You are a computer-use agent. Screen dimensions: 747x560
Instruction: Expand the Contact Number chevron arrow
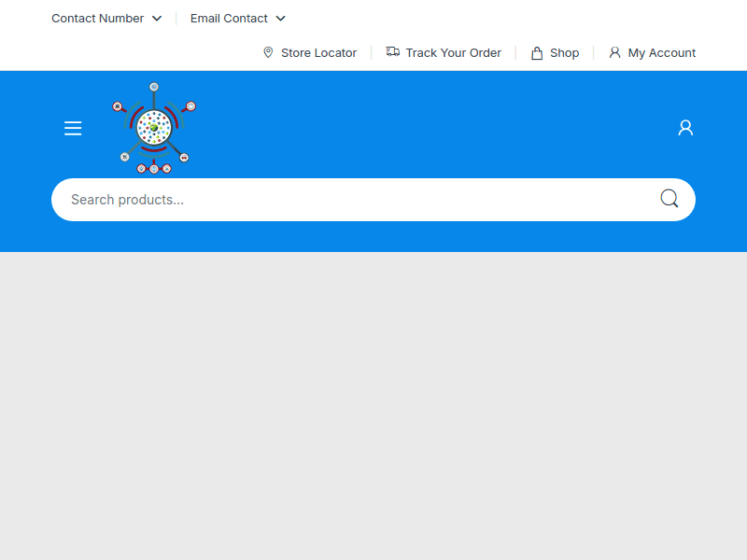click(x=157, y=19)
